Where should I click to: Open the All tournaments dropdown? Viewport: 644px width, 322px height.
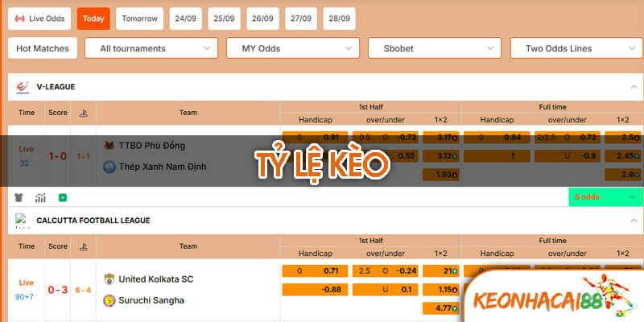[x=151, y=48]
